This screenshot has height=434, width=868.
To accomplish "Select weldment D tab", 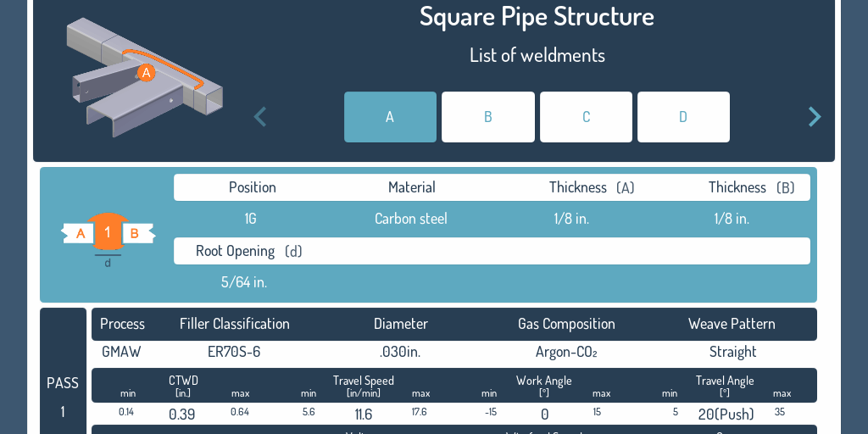I will 683,117.
